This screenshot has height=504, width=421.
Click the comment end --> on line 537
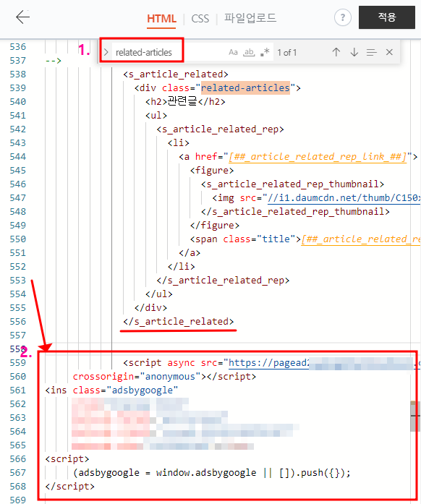[54, 61]
